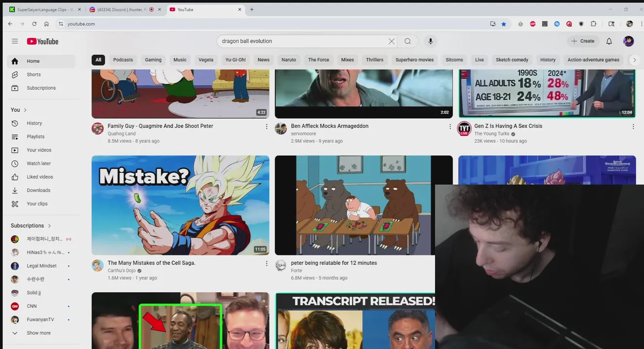
Task: Open the Chrome extensions puzzle icon
Action: coord(594,24)
